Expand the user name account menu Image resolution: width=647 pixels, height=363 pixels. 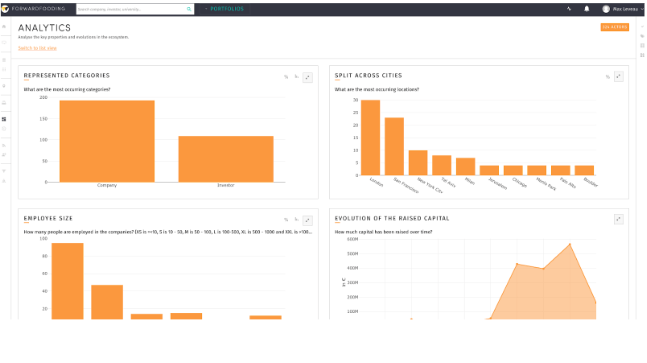point(628,9)
